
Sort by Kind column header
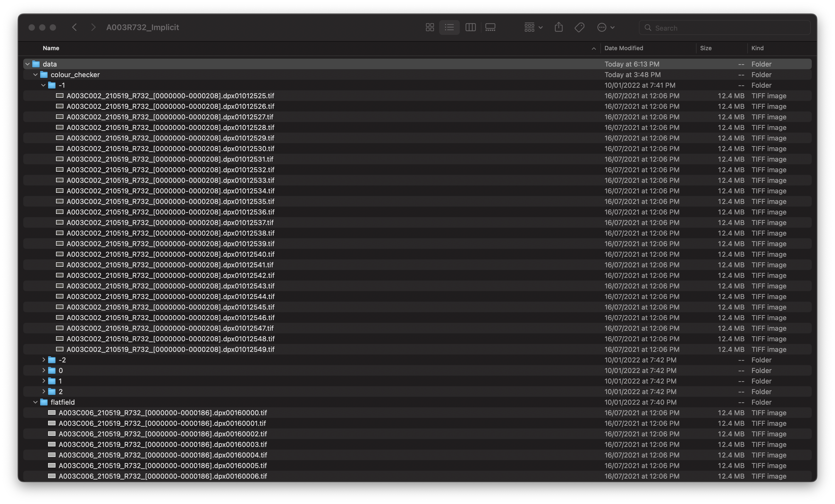[x=757, y=48]
